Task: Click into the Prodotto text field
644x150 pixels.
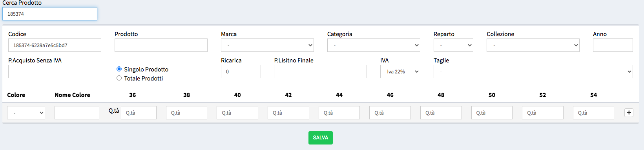Action: click(161, 45)
